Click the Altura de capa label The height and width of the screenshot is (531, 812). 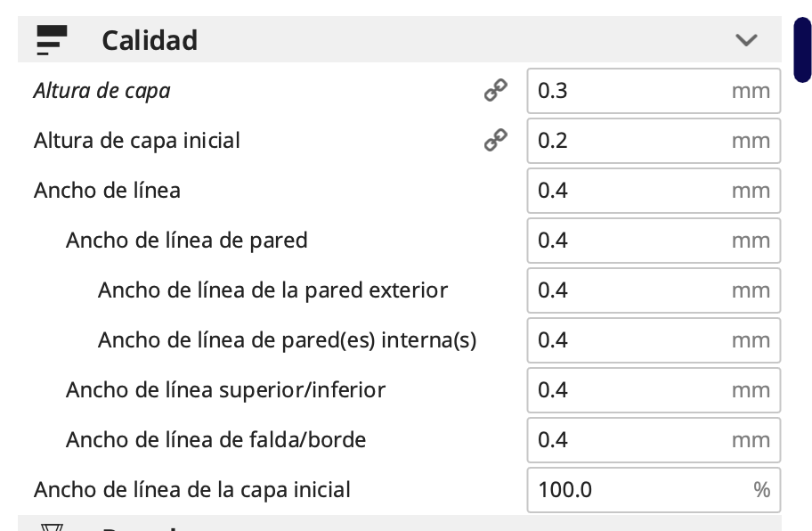(x=101, y=91)
